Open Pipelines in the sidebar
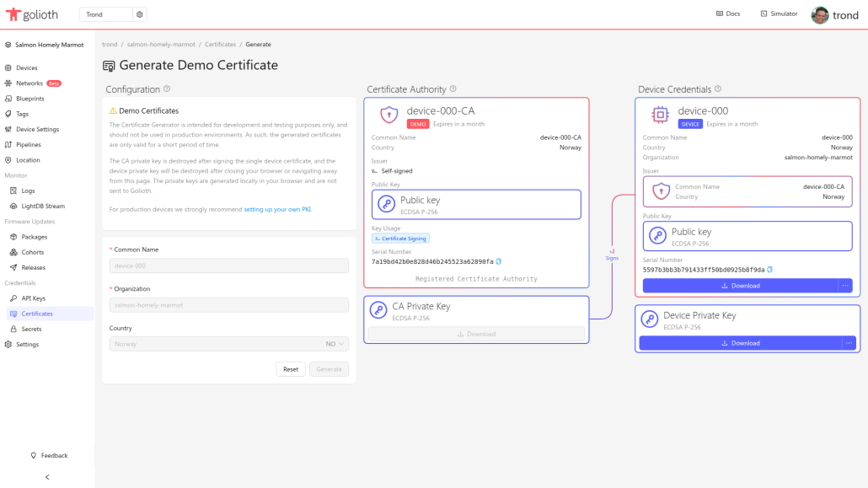The width and height of the screenshot is (868, 488). click(28, 145)
